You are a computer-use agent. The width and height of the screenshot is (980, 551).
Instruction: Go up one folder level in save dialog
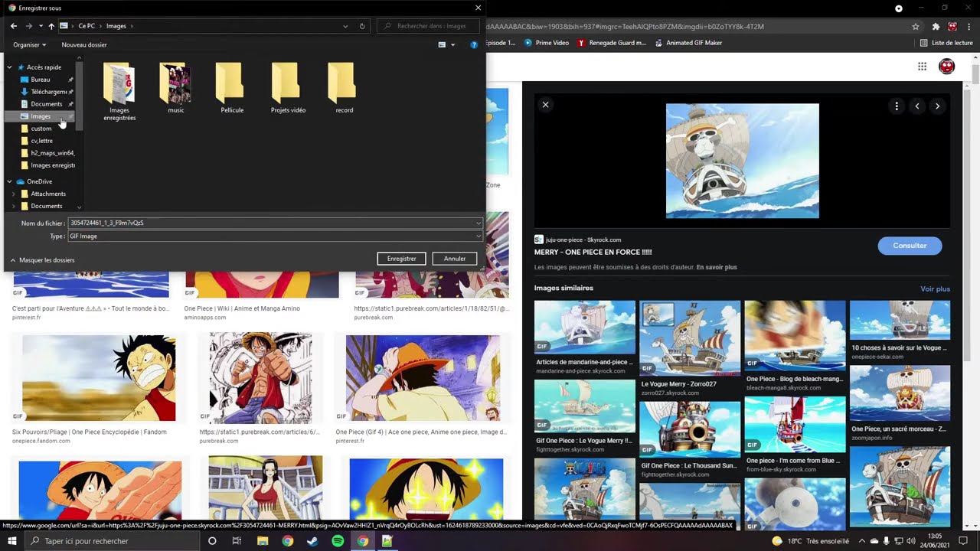tap(51, 26)
